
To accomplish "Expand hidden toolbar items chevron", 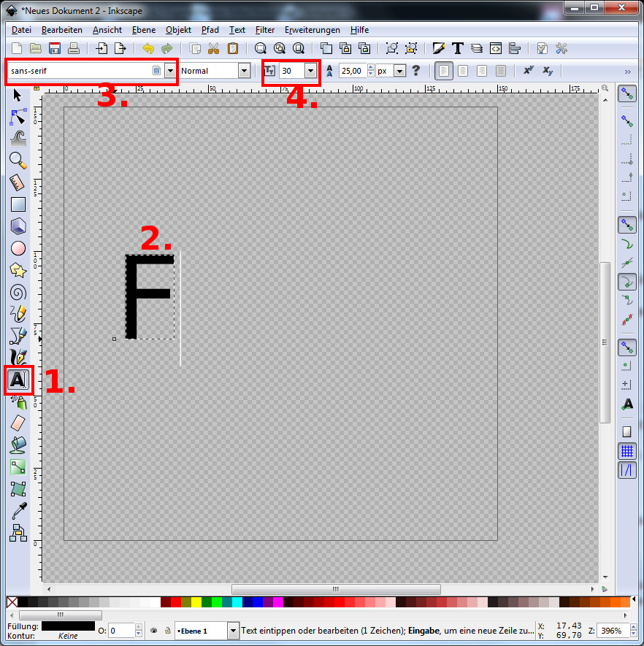I will [x=627, y=72].
